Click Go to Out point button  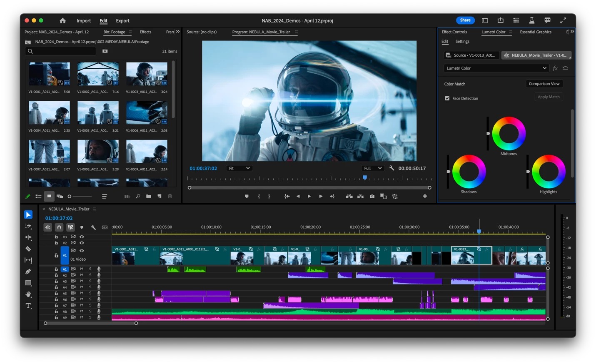pos(332,196)
